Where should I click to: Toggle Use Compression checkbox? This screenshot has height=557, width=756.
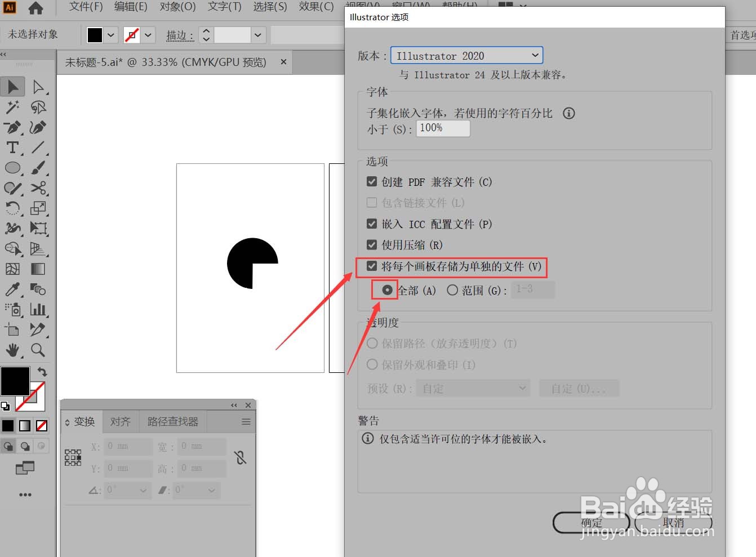click(372, 244)
